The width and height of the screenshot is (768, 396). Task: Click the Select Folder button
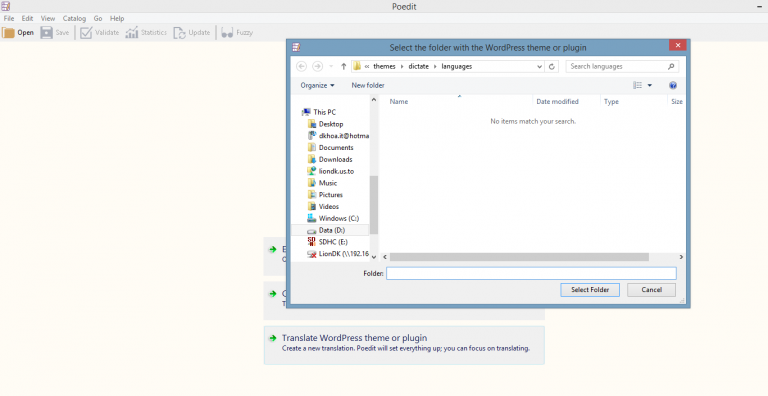590,290
